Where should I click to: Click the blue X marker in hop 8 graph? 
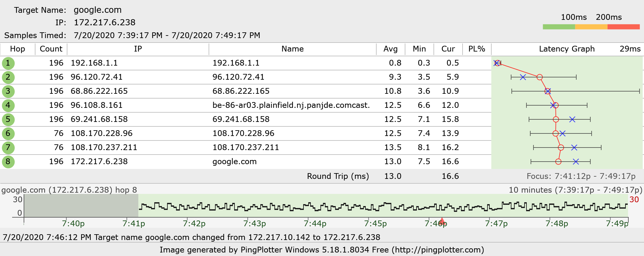[576, 162]
